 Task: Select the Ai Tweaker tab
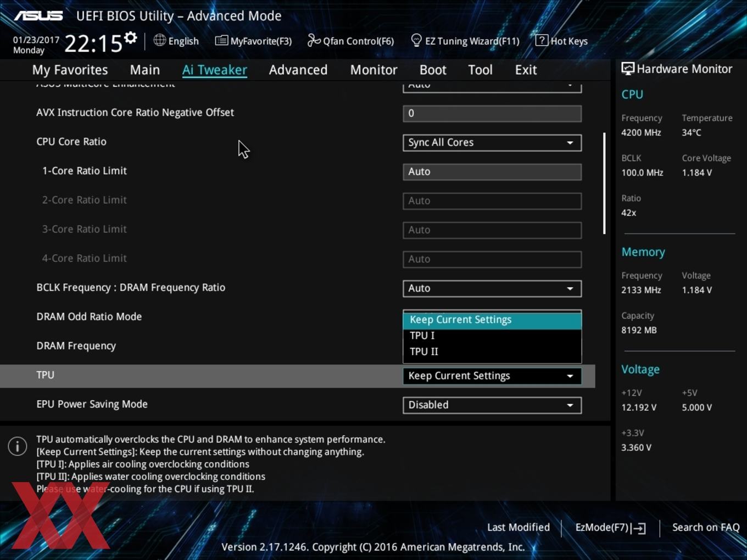(214, 70)
